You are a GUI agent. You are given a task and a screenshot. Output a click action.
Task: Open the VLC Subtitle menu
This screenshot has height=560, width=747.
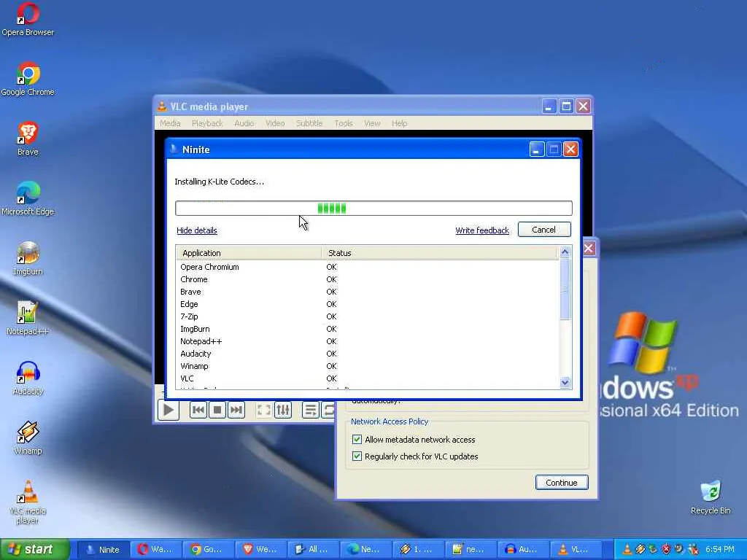pos(309,123)
